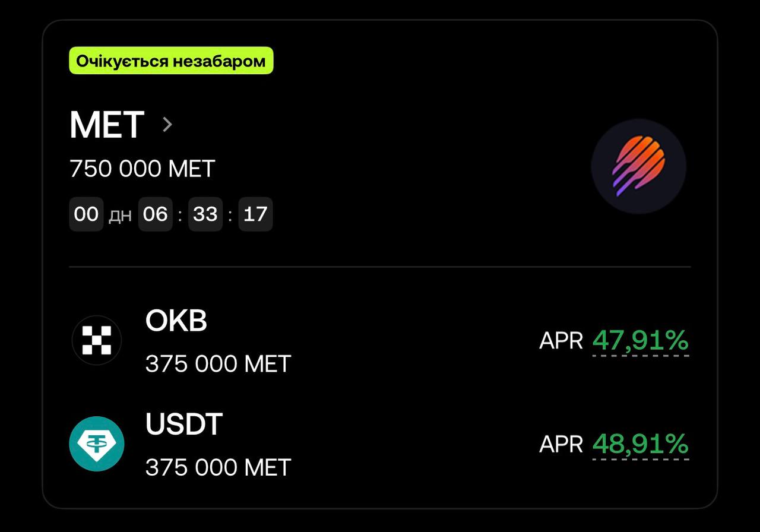
Task: Click the countdown hours box '06'
Action: tap(156, 214)
